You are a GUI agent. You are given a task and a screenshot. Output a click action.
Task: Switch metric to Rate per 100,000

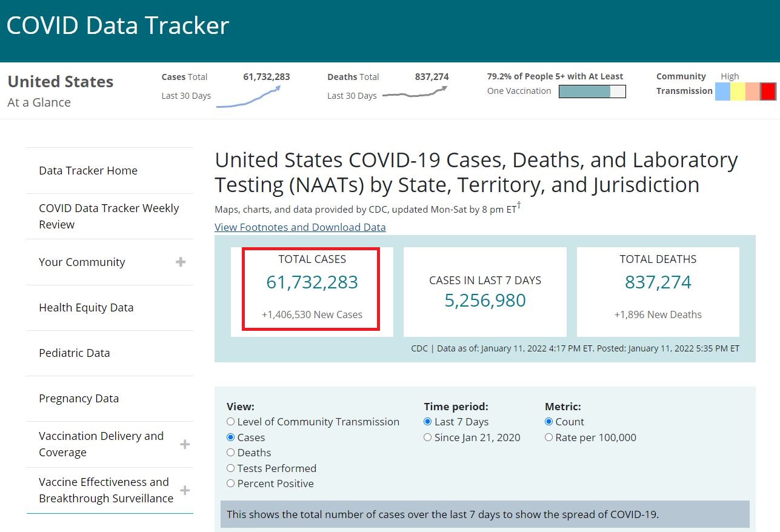(x=549, y=437)
